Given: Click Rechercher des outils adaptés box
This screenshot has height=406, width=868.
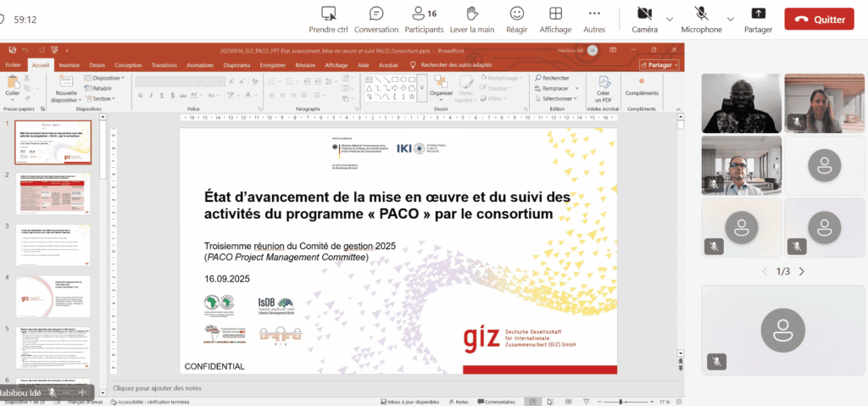Looking at the screenshot, I should point(451,64).
